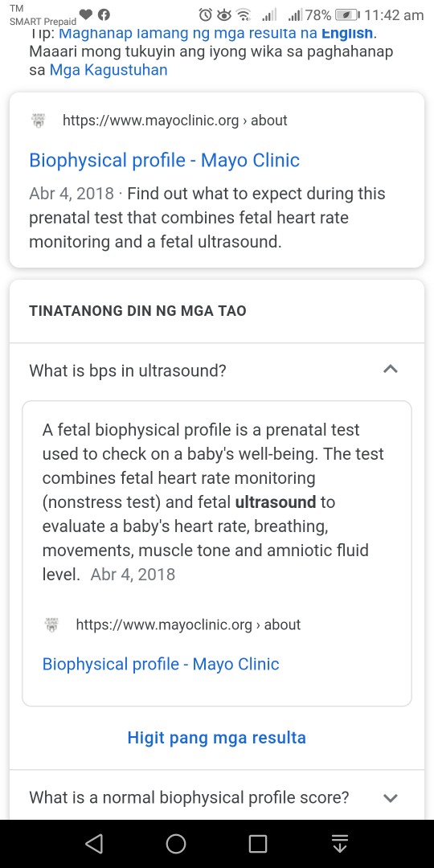Viewport: 434px width, 868px height.
Task: Open recent apps square button
Action: pyautogui.click(x=258, y=844)
